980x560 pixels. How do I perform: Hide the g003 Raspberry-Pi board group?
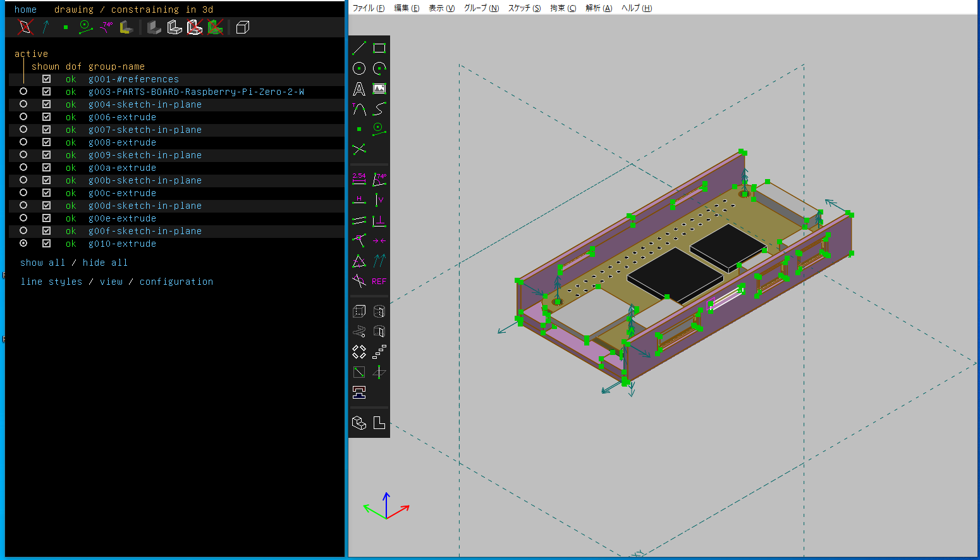(x=46, y=92)
